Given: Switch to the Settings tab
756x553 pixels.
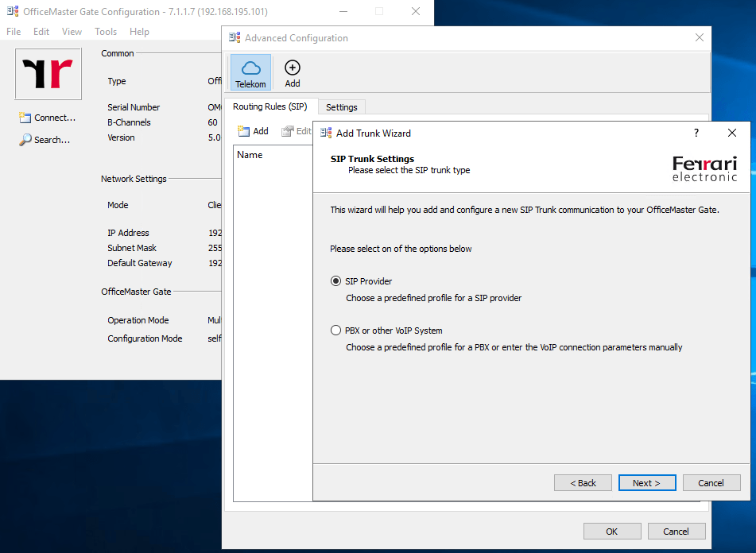Looking at the screenshot, I should coord(341,107).
